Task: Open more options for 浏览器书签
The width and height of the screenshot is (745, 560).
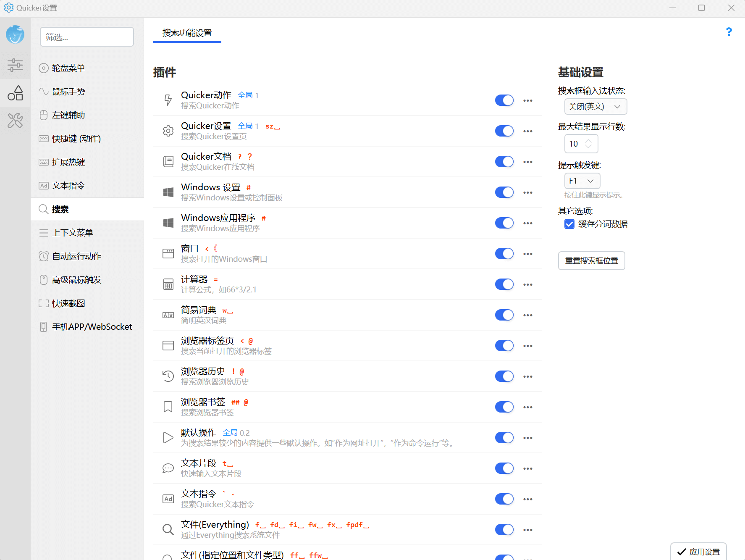Action: (528, 407)
